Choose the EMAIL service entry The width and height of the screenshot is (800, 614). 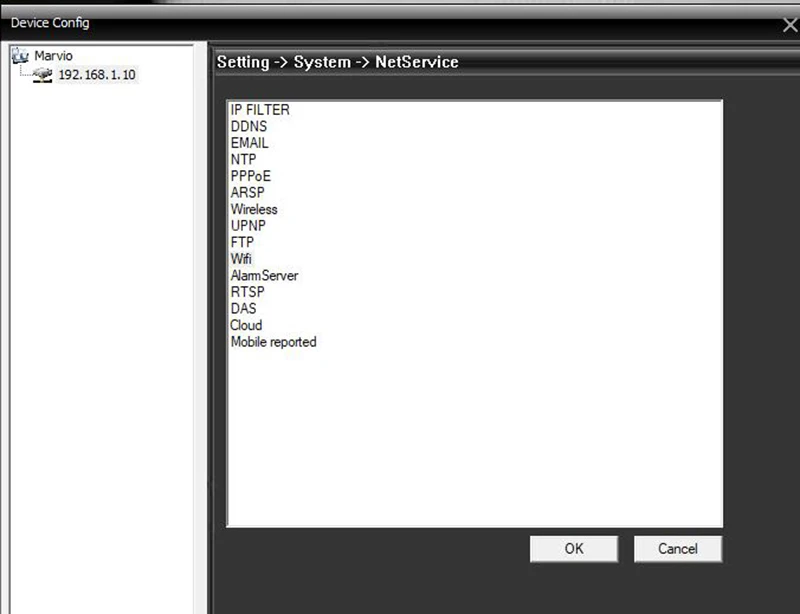(249, 143)
